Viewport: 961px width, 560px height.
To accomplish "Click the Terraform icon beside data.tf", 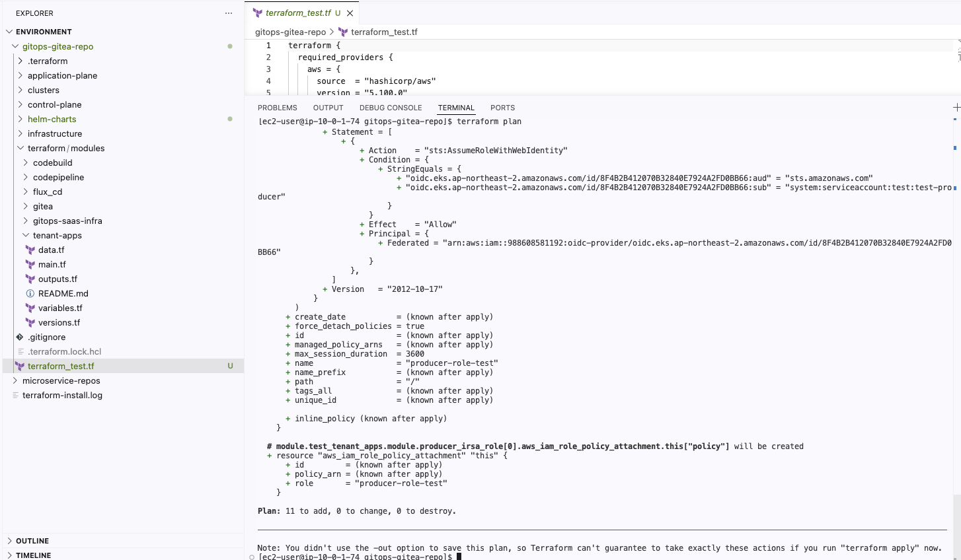I will point(30,250).
